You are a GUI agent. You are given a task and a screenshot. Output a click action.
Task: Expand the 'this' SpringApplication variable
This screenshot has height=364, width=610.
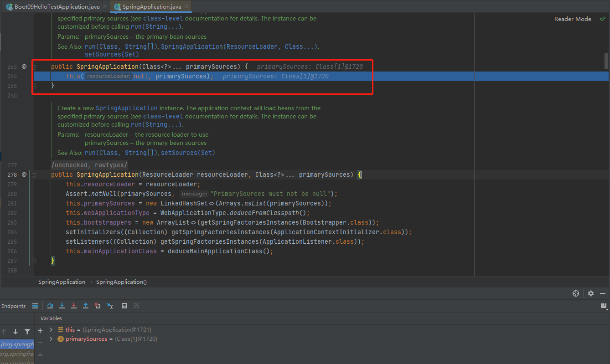tap(51, 329)
